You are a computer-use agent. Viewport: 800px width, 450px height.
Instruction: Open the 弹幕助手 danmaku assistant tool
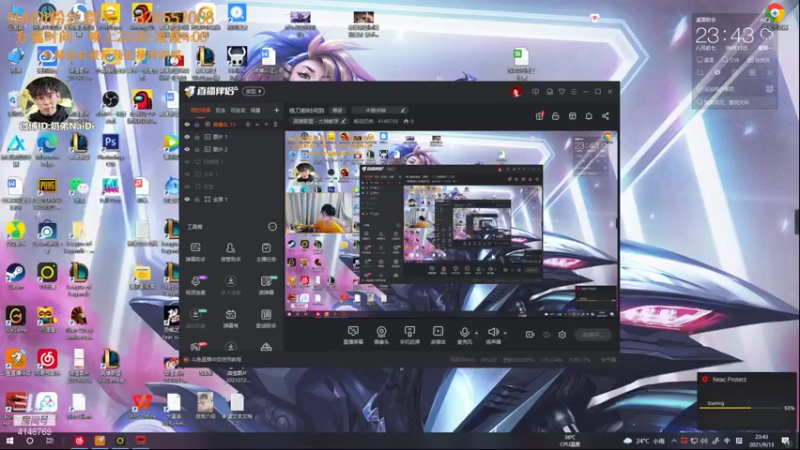pyautogui.click(x=195, y=252)
